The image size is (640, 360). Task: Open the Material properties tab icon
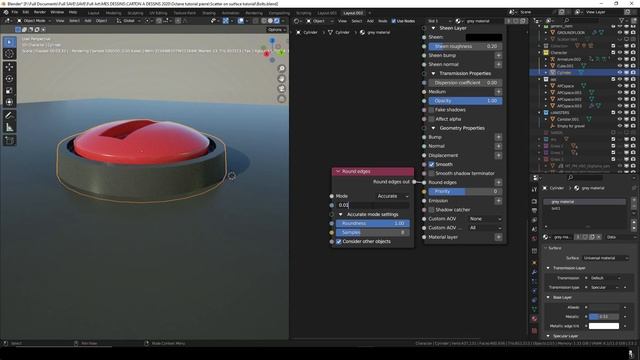534,319
